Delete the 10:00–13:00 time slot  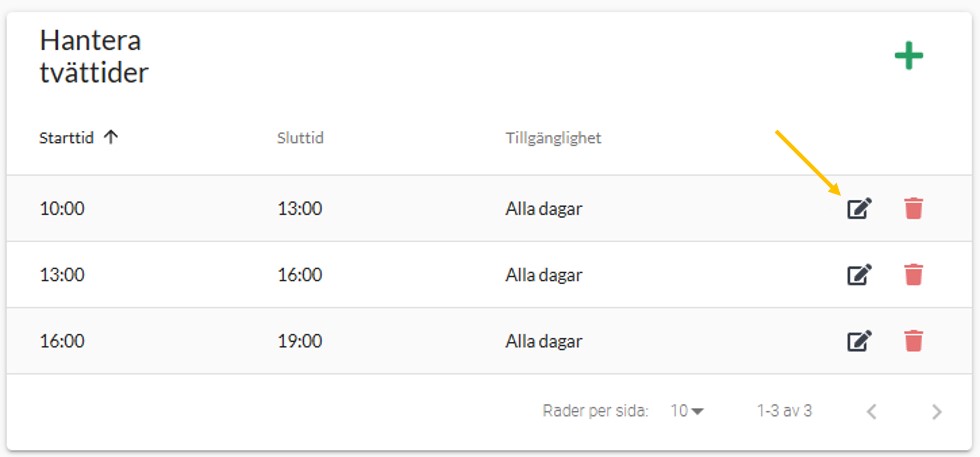pos(913,208)
